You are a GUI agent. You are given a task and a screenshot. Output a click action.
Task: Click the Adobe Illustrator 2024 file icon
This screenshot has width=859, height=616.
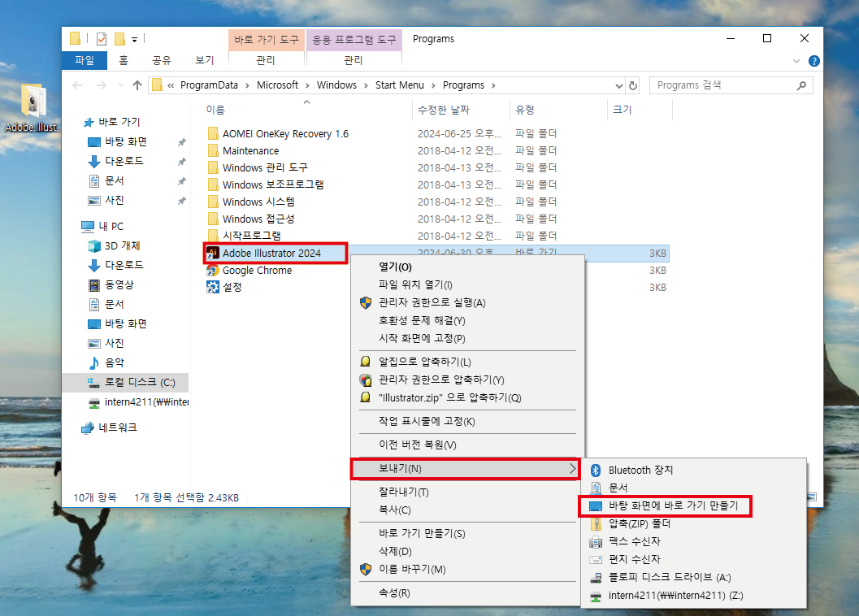click(213, 254)
